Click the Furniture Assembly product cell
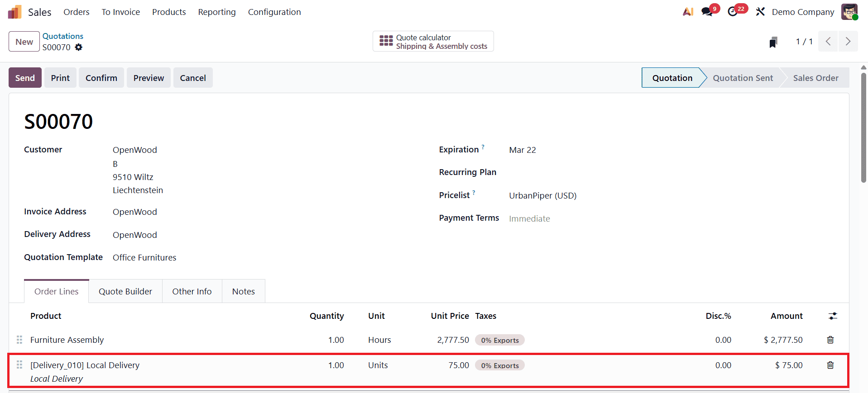Image resolution: width=868 pixels, height=393 pixels. point(67,340)
